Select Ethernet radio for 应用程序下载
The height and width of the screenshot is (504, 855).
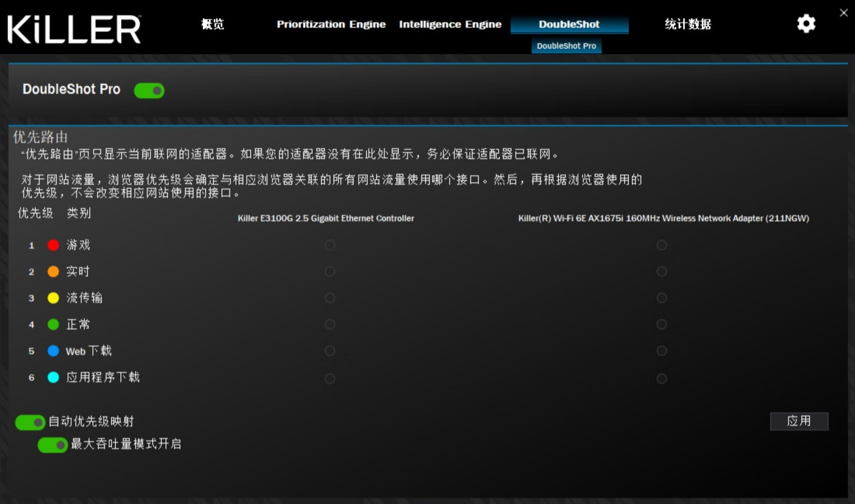click(x=330, y=379)
